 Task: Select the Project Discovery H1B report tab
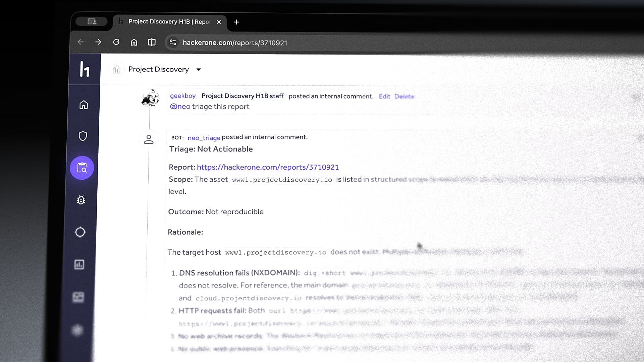(x=169, y=22)
